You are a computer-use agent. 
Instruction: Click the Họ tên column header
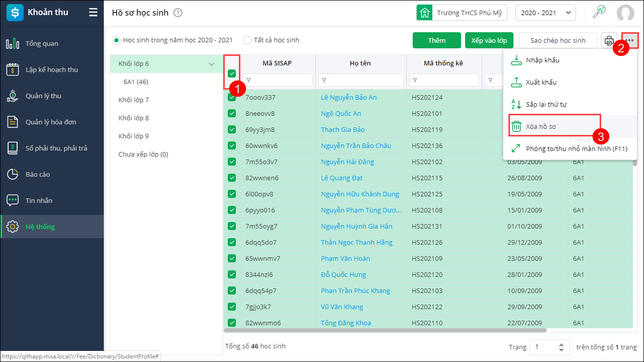(x=361, y=63)
